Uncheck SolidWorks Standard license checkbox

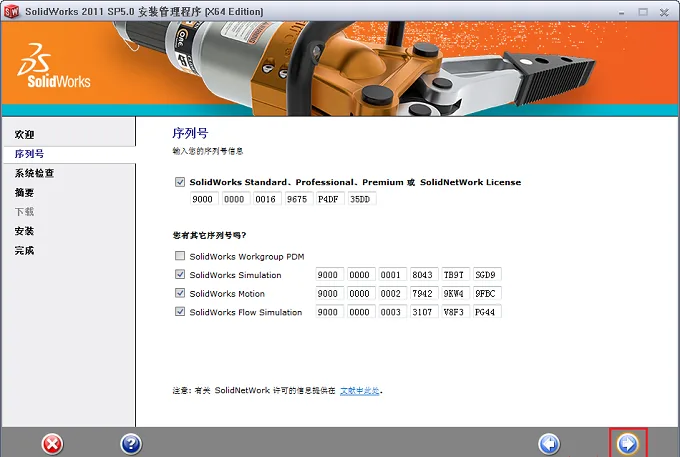[x=180, y=182]
